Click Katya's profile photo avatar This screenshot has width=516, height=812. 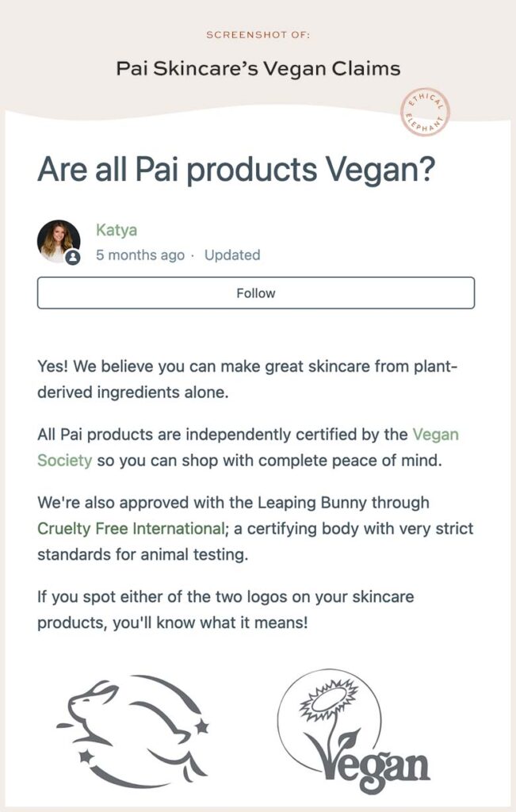point(59,241)
